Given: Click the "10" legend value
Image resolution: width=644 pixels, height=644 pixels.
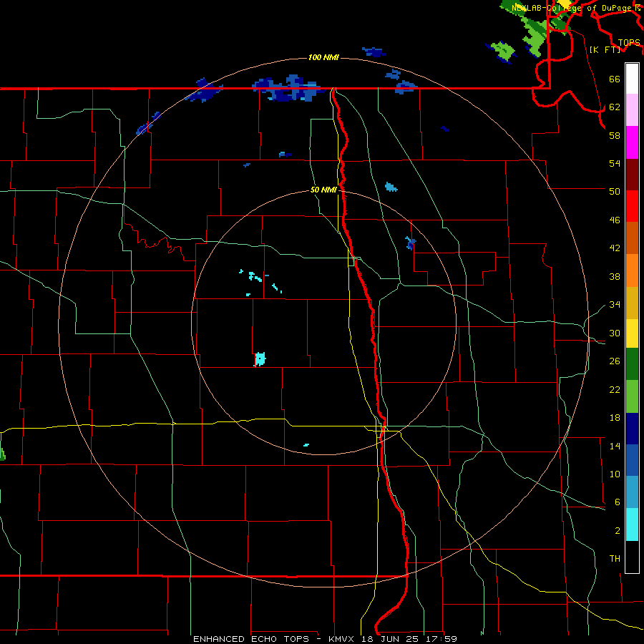Looking at the screenshot, I should pos(615,474).
